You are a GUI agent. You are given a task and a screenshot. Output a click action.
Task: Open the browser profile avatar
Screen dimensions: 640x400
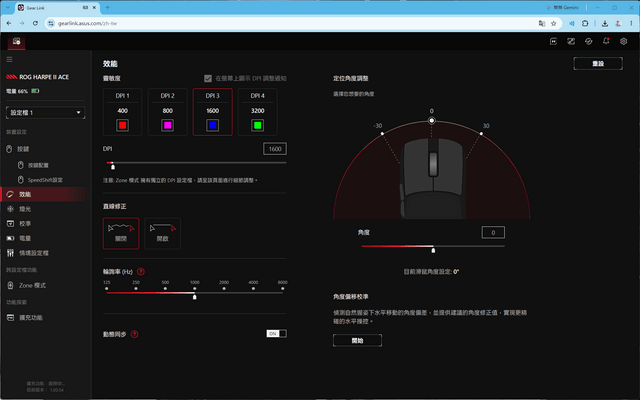[x=618, y=23]
